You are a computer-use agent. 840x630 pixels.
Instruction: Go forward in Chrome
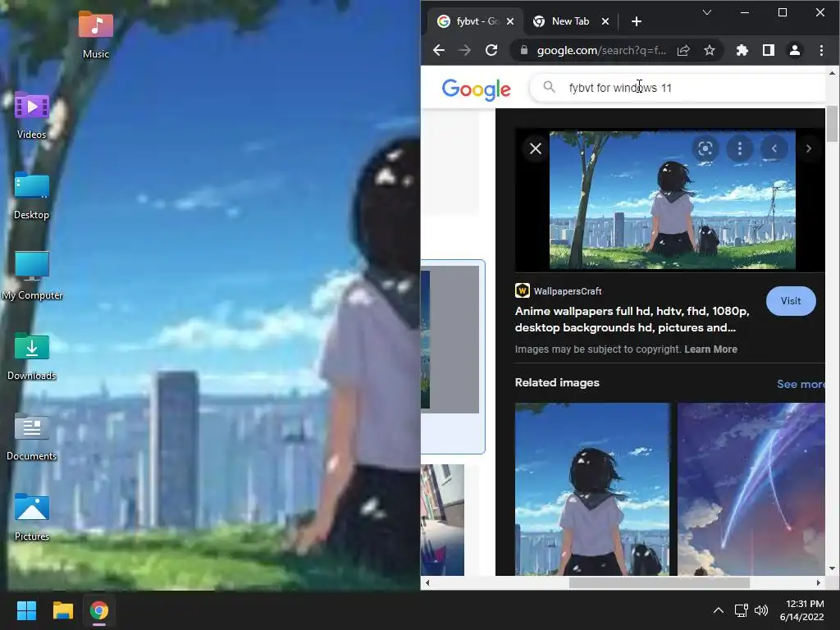pos(464,50)
